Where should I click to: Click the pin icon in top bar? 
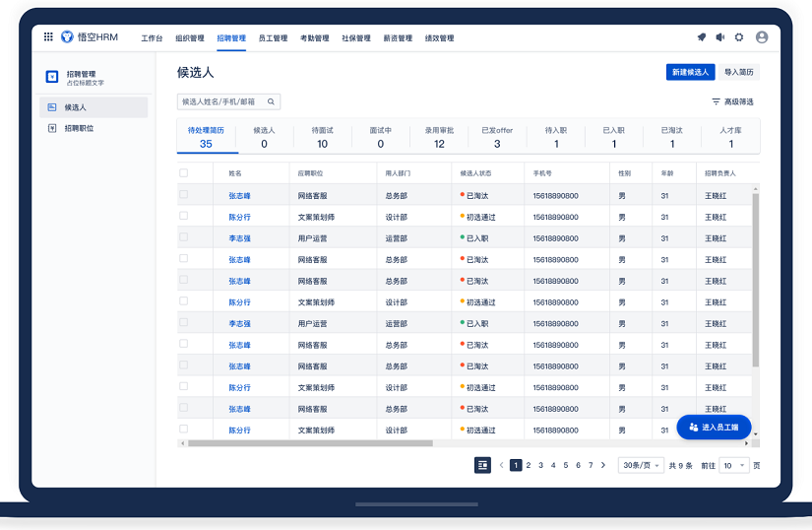[702, 37]
